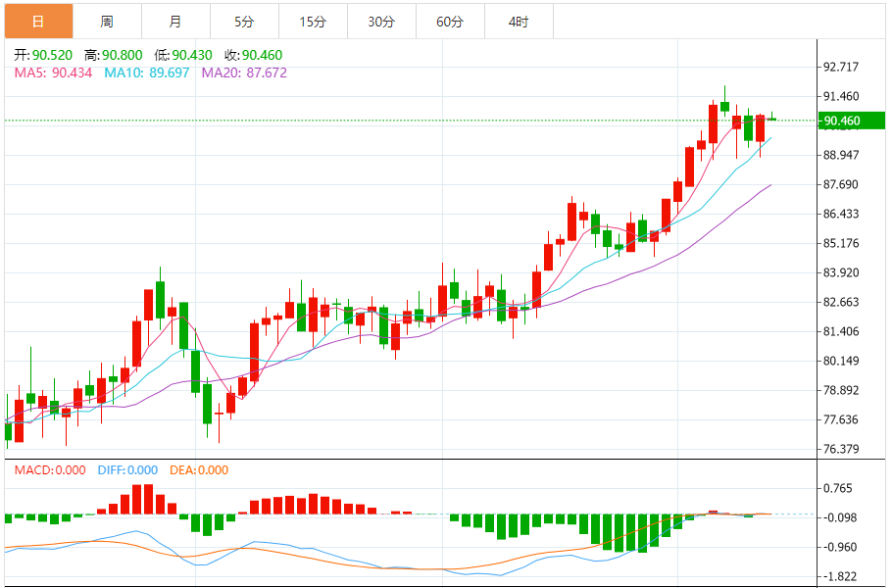Click the 85.176 price axis label
Image resolution: width=892 pixels, height=588 pixels.
841,243
